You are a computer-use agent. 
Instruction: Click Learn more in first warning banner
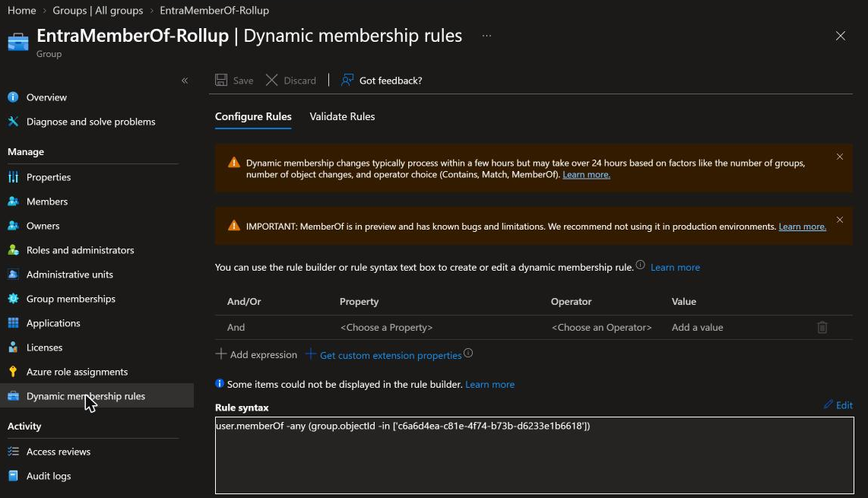[586, 175]
